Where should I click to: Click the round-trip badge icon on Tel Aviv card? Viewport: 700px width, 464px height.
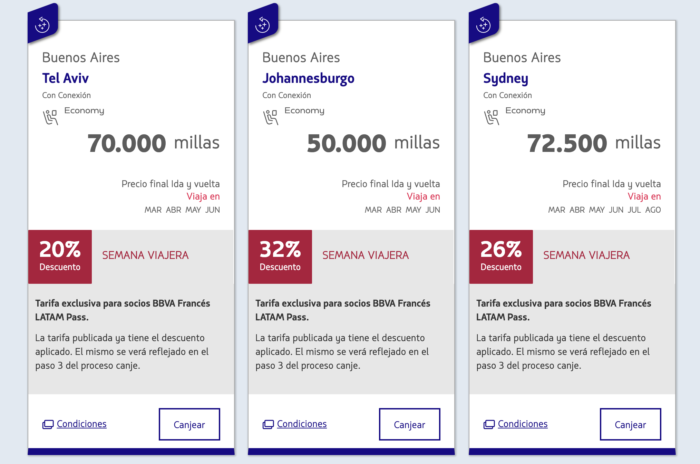pyautogui.click(x=43, y=24)
